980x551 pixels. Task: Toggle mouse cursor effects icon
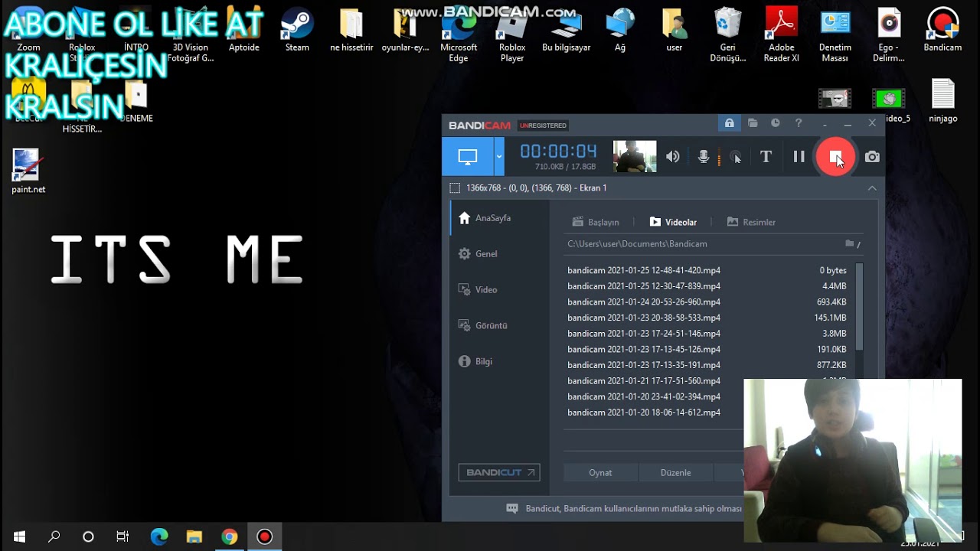[x=735, y=157]
